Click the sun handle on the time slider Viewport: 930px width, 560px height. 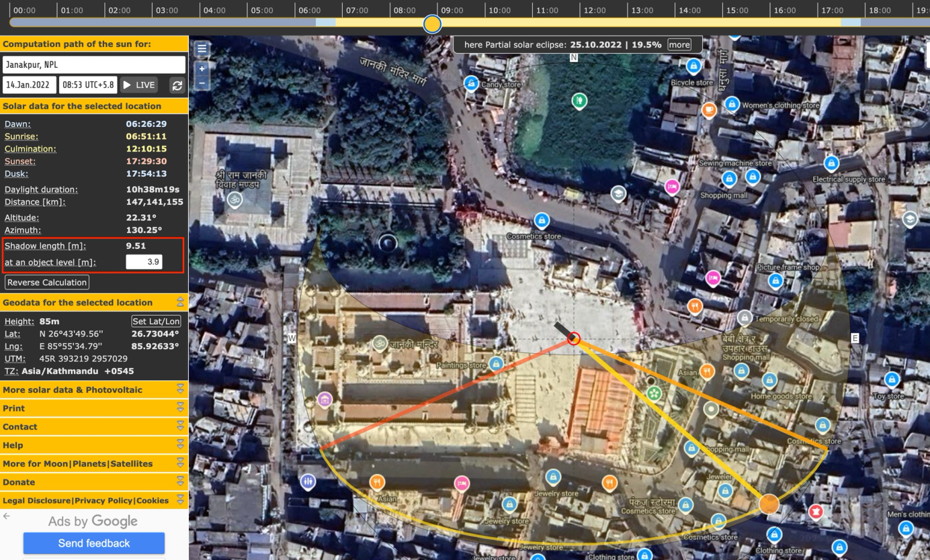[x=432, y=24]
